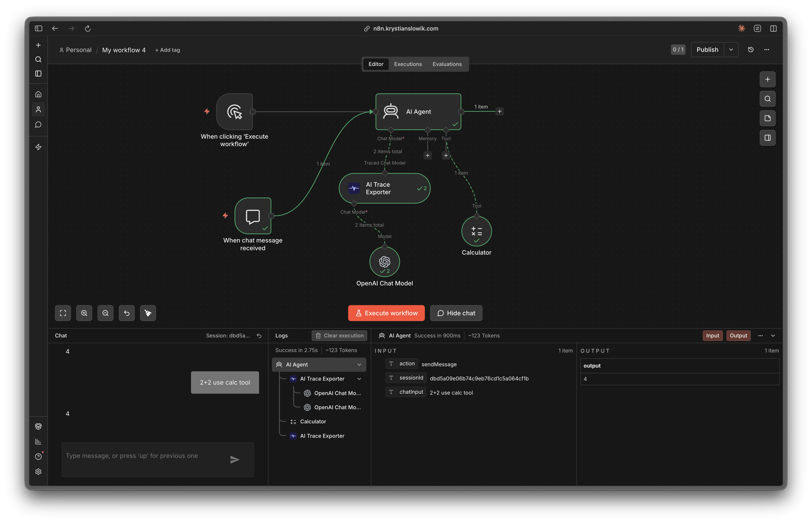Open the Home icon in sidebar

38,94
